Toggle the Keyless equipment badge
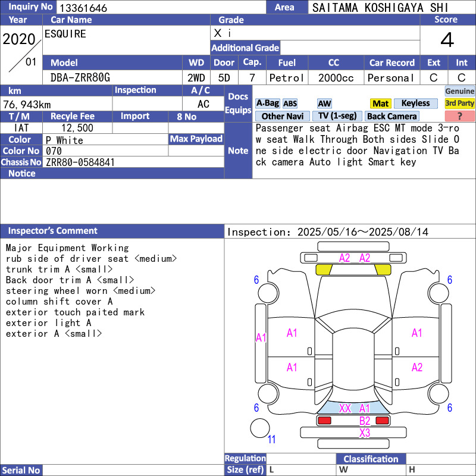The image size is (476, 476). [x=415, y=104]
